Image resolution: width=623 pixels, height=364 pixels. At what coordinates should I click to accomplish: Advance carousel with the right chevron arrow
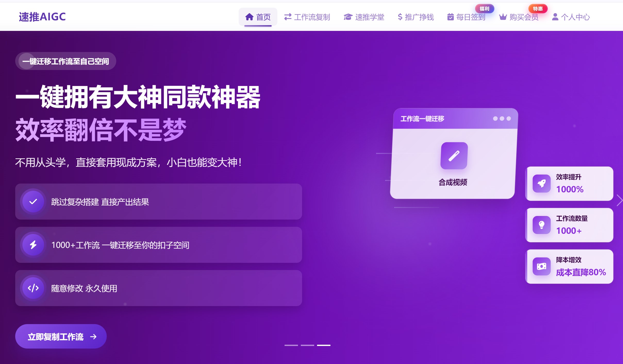619,200
